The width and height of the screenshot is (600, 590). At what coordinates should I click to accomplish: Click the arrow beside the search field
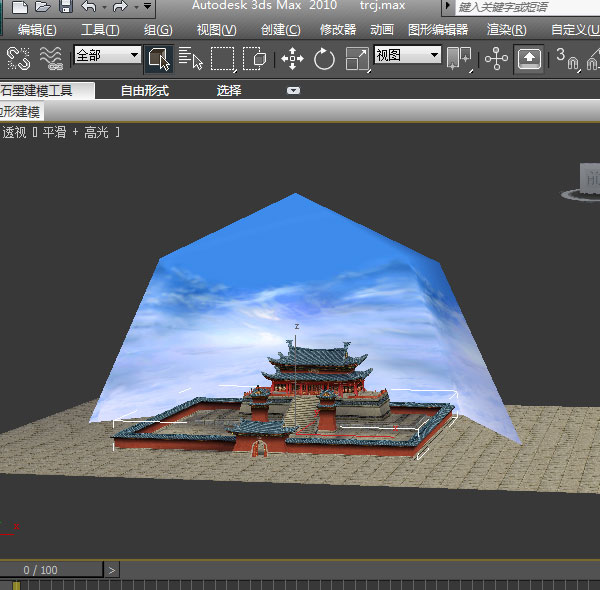448,6
